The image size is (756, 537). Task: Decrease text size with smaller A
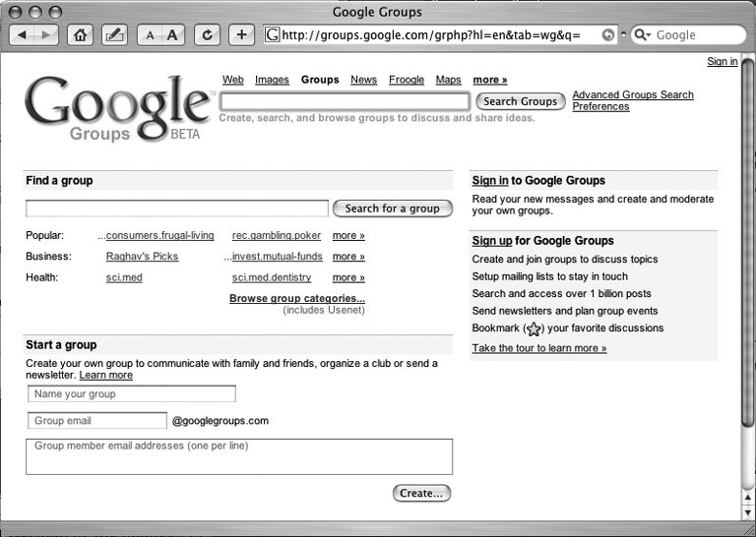click(x=150, y=34)
